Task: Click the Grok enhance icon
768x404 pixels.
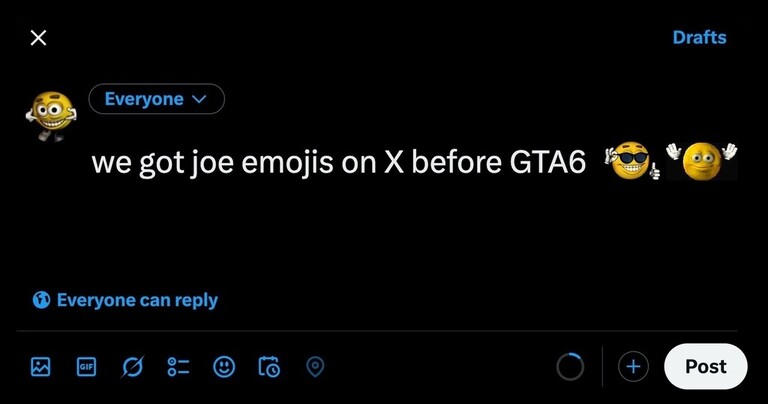Action: coord(132,367)
